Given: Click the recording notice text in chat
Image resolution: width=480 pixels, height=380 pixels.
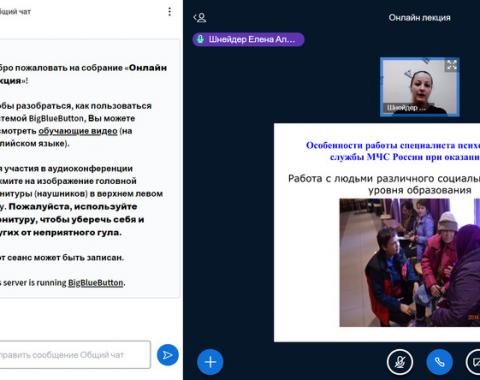Looking at the screenshot, I should coord(62,258).
